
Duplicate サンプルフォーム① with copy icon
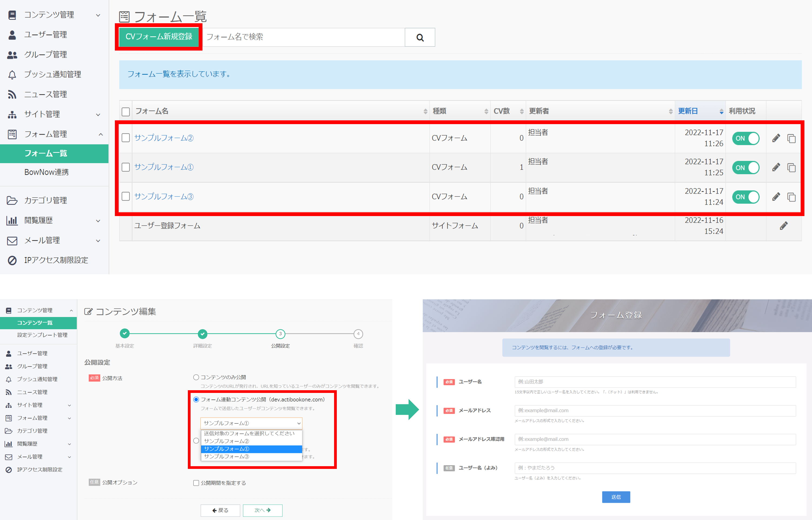[791, 168]
